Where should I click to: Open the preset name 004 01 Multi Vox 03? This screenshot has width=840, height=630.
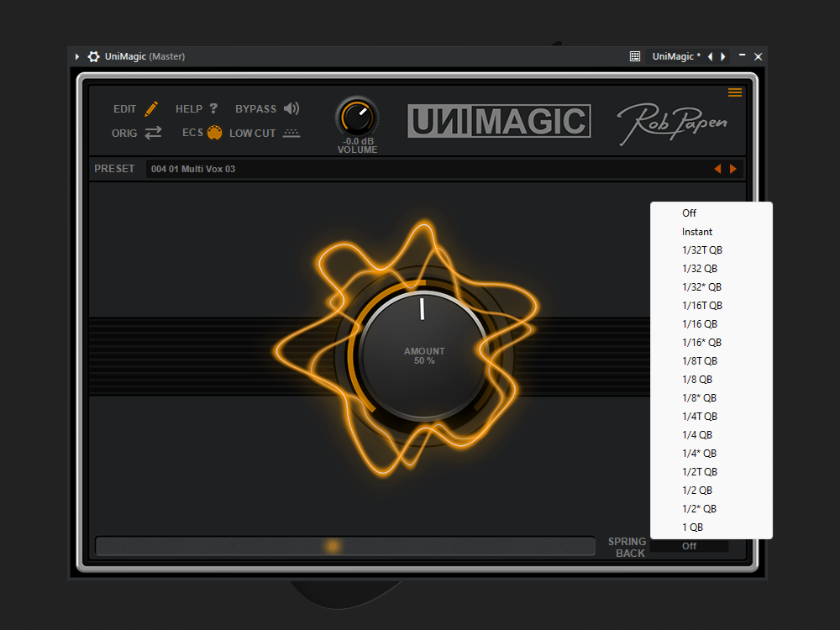[193, 169]
